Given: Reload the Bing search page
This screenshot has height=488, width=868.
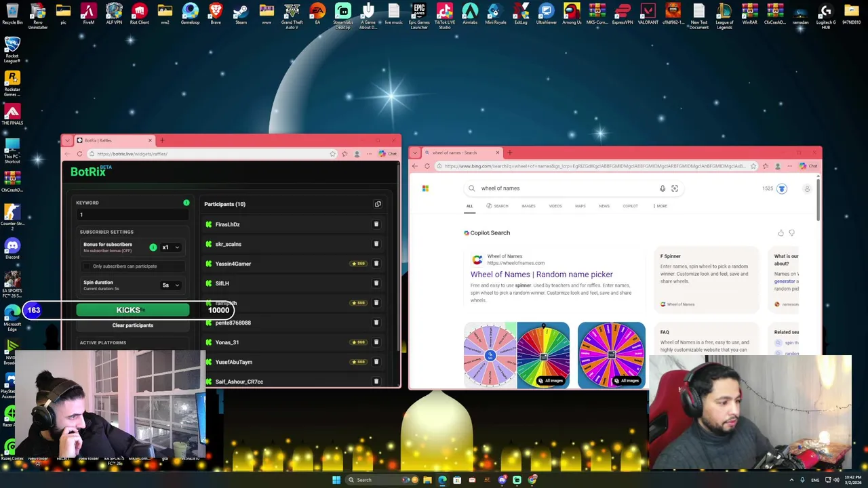Looking at the screenshot, I should (427, 166).
